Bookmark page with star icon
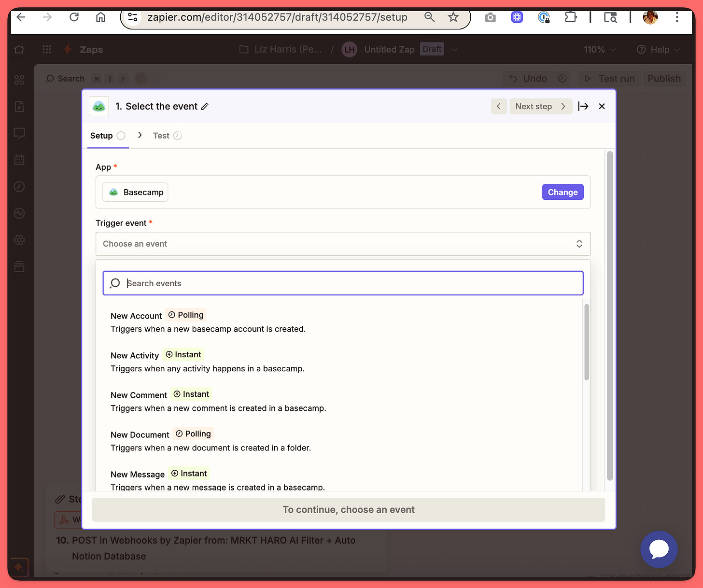Viewport: 703px width, 588px height. coord(453,17)
